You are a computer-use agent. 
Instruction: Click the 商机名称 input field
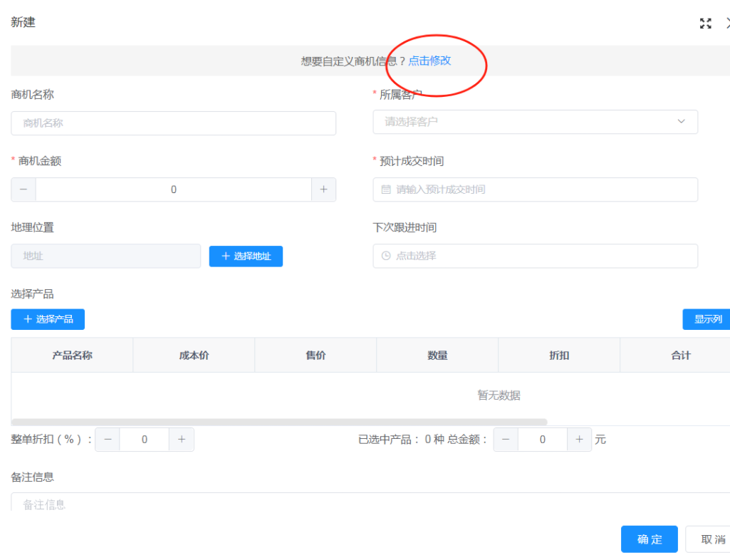[173, 123]
